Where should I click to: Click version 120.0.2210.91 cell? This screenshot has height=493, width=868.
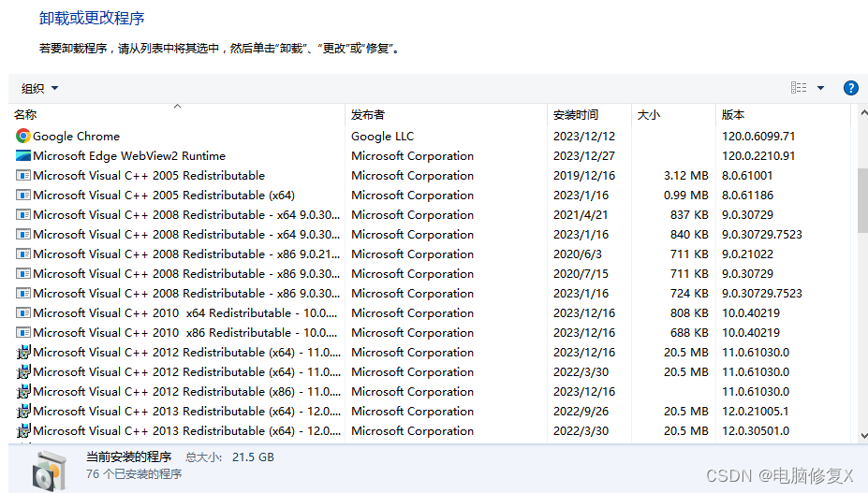tap(758, 156)
